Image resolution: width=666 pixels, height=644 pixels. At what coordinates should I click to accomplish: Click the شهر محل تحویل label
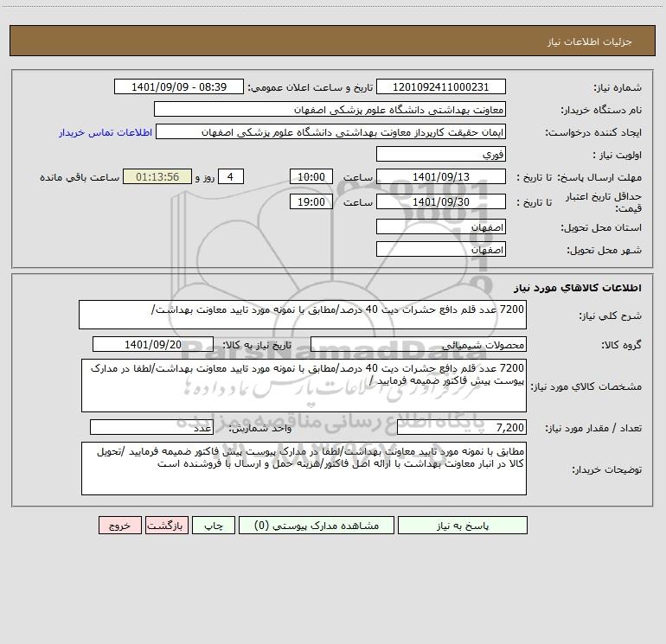[605, 251]
